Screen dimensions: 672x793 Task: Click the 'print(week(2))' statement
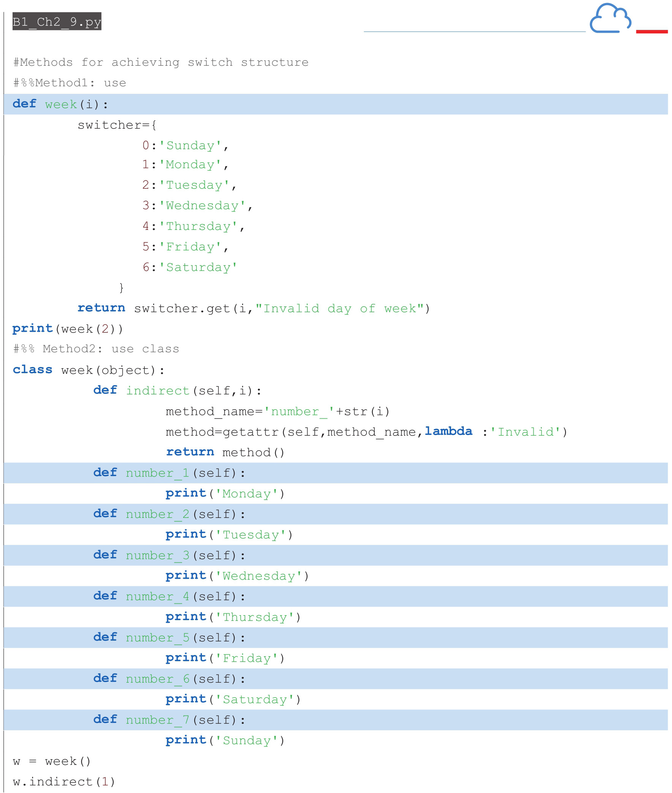[x=67, y=329]
